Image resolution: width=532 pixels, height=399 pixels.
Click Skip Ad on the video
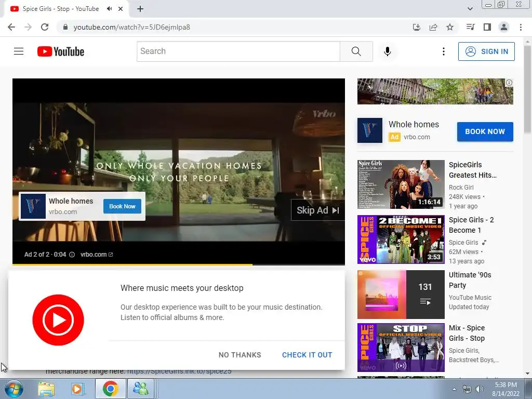click(318, 210)
